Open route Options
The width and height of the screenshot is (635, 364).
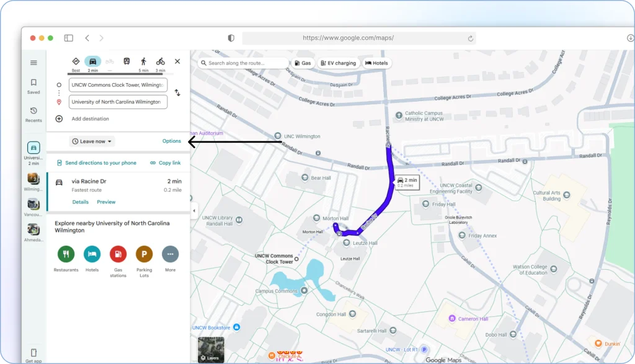point(172,141)
